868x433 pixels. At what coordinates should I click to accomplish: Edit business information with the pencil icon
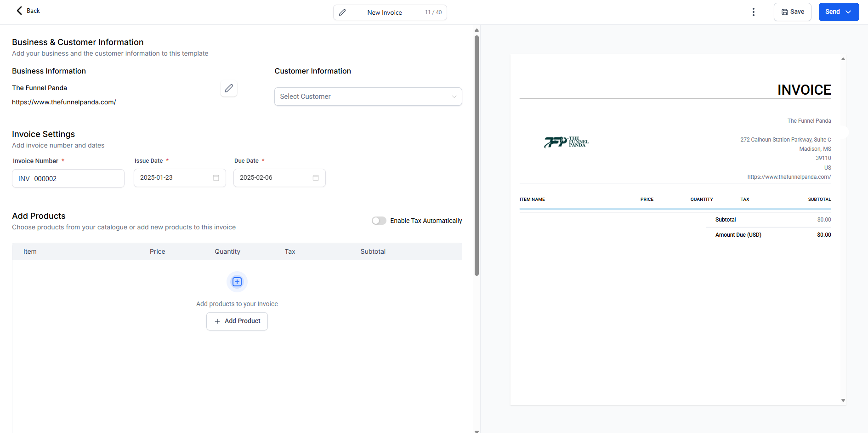pyautogui.click(x=229, y=88)
